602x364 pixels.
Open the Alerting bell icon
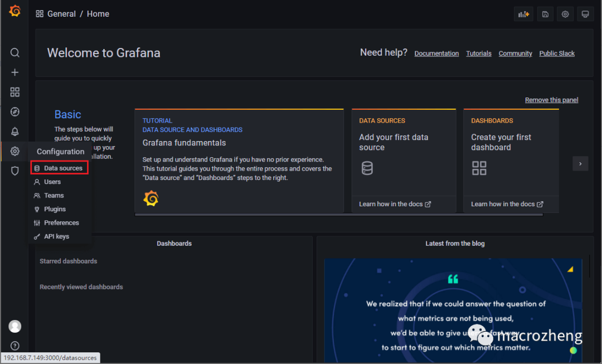pyautogui.click(x=14, y=132)
